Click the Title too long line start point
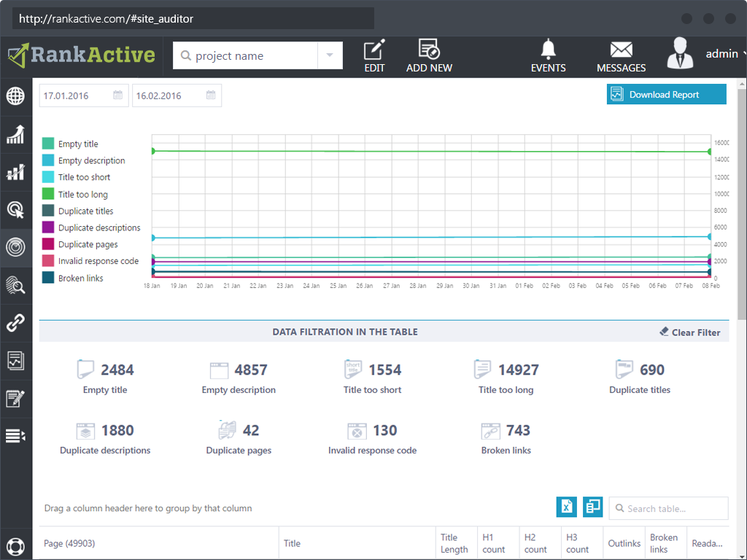The width and height of the screenshot is (747, 560). (x=152, y=151)
